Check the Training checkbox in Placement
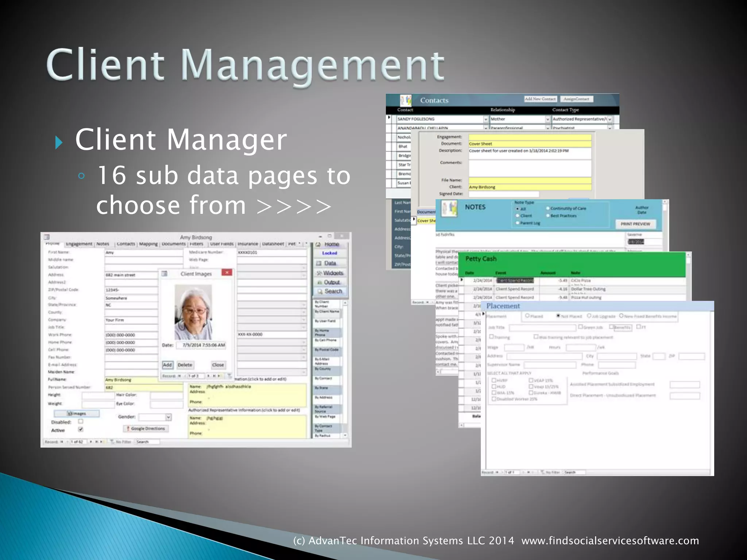The image size is (747, 560). pyautogui.click(x=492, y=337)
